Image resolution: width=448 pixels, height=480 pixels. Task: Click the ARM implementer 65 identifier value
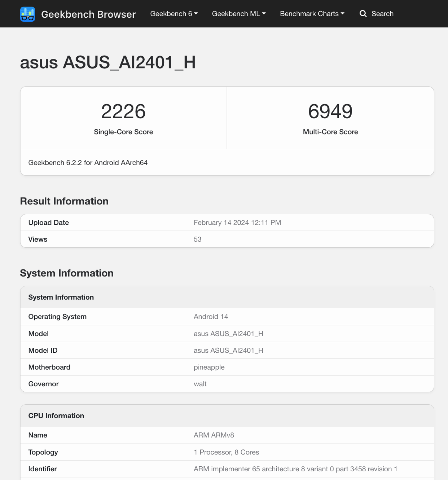295,469
